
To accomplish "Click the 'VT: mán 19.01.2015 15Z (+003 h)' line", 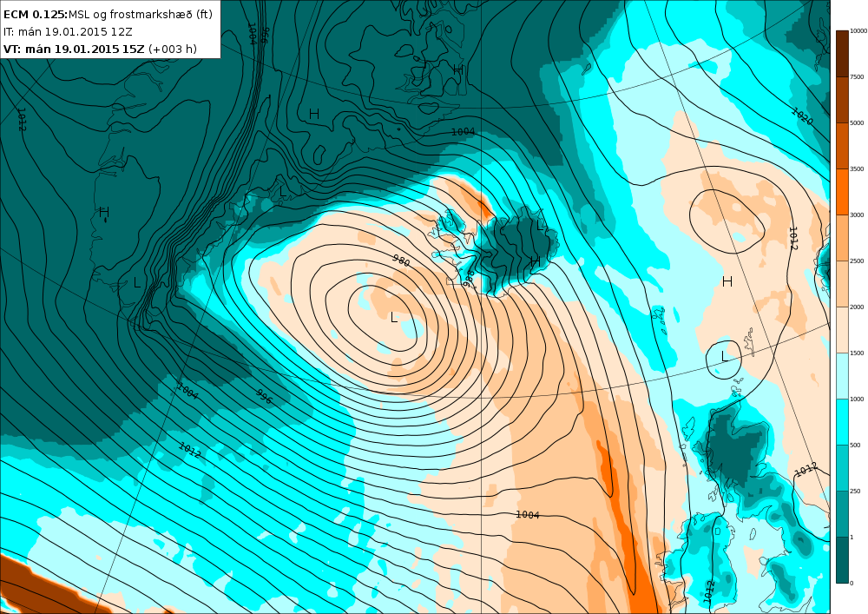I will [100, 50].
